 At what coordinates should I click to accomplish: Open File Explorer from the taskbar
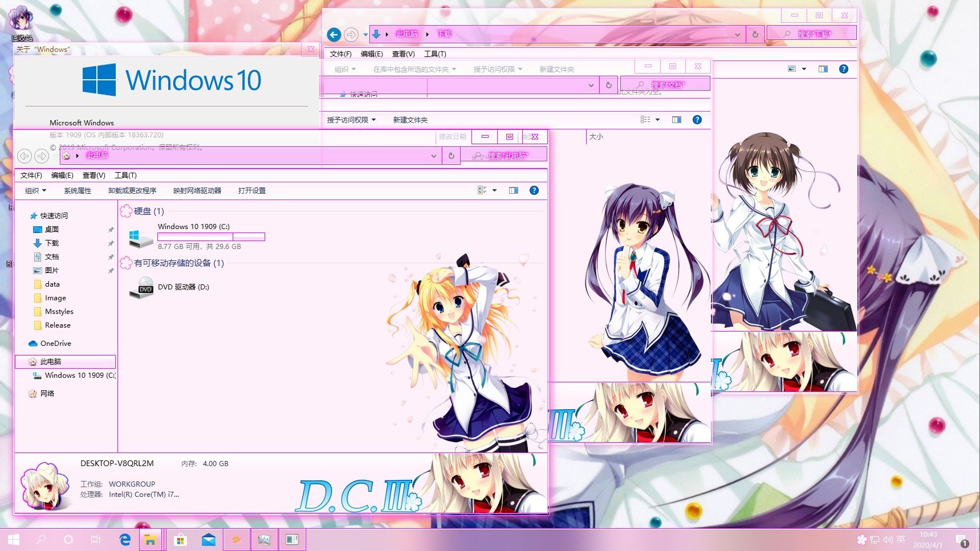click(x=151, y=539)
